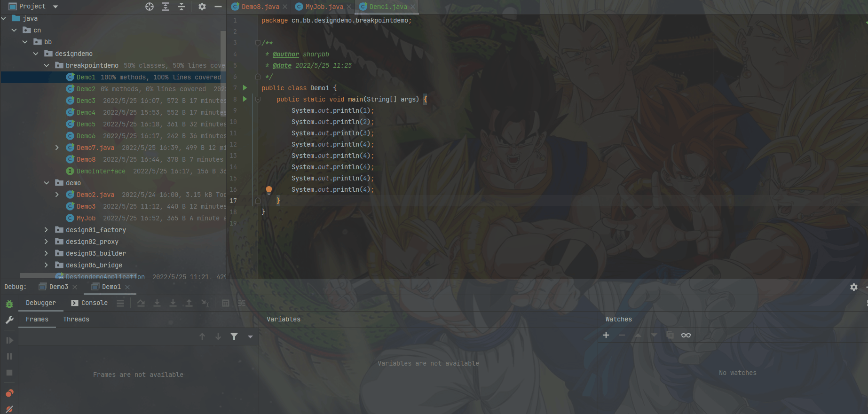Select MyJob class in project tree

pos(86,218)
